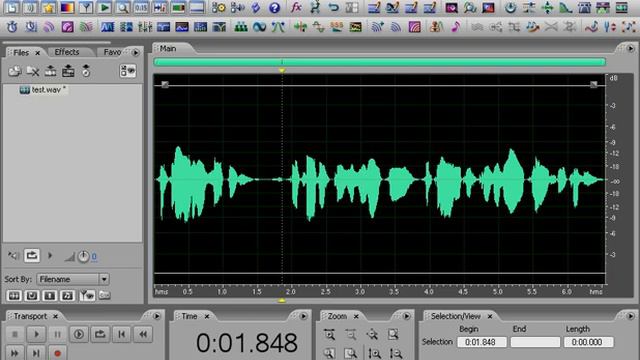640x360 pixels.
Task: Click the zoom in horizontally icon
Action: coord(329,335)
